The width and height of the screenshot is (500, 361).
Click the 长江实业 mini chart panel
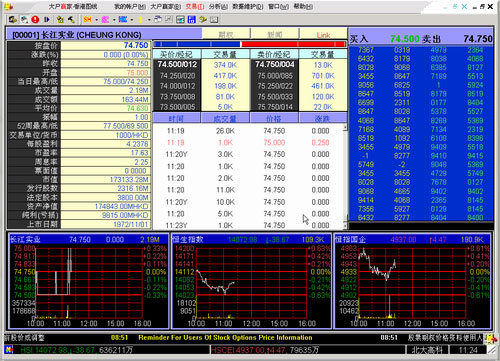pyautogui.click(x=88, y=281)
